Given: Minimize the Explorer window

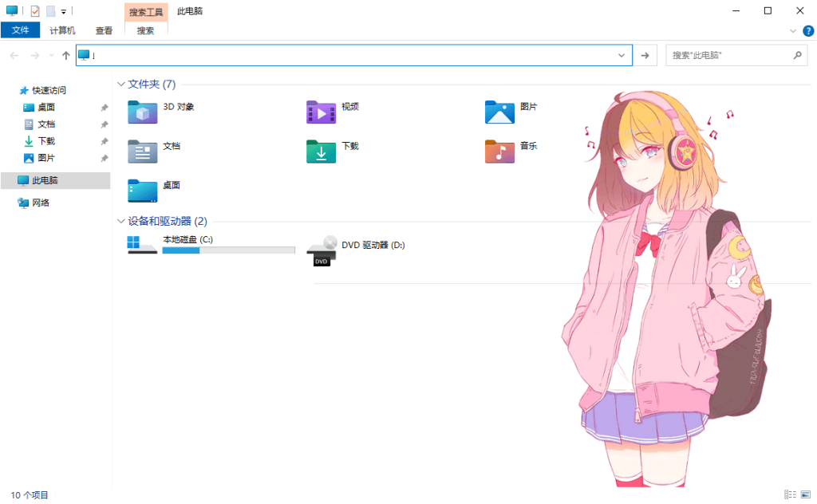Looking at the screenshot, I should click(x=736, y=11).
